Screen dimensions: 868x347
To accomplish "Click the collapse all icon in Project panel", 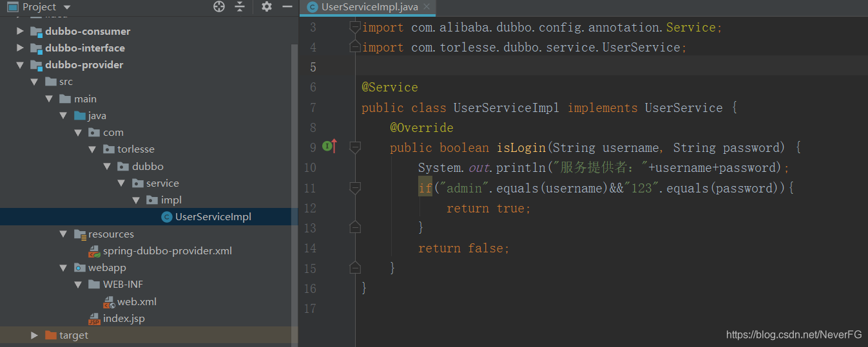I will [x=240, y=7].
